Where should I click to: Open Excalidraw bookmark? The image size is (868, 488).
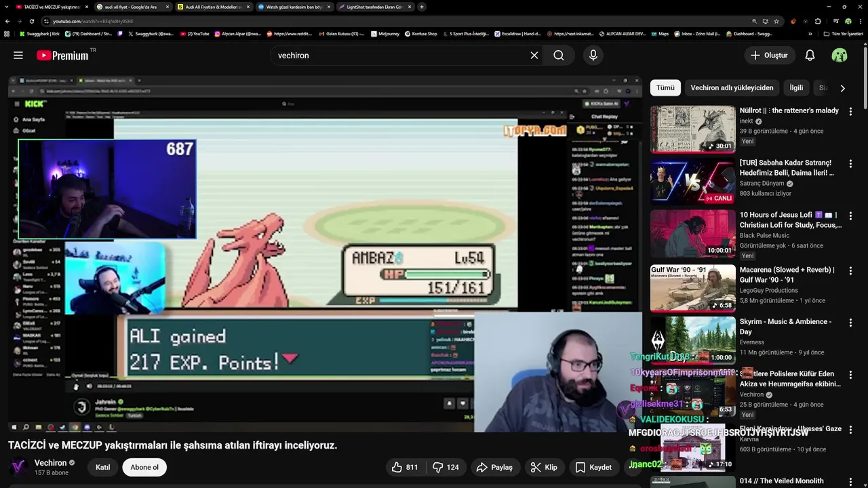click(517, 33)
